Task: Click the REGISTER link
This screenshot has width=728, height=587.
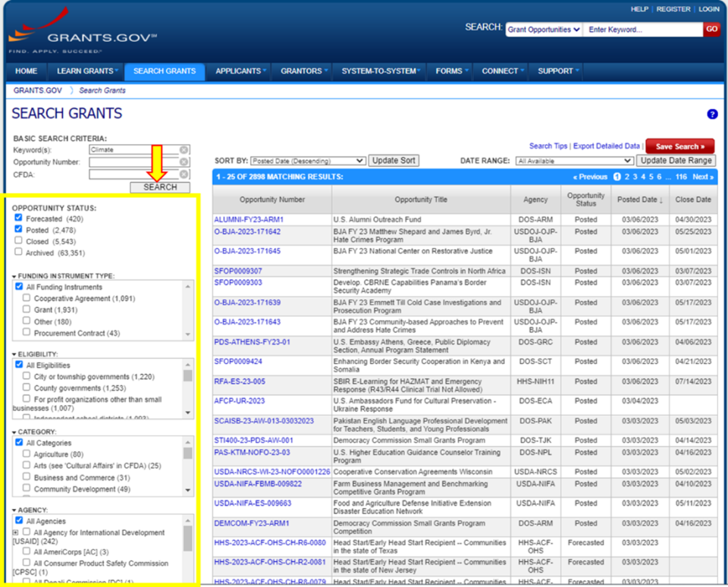Action: pos(673,9)
